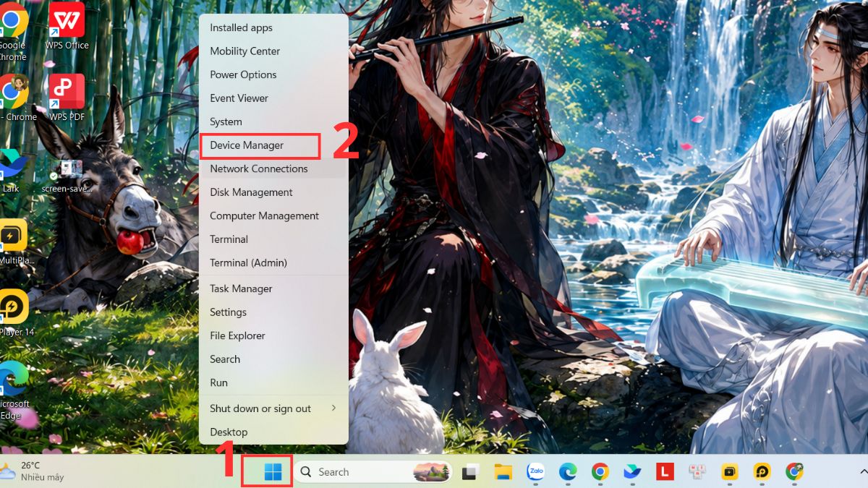The height and width of the screenshot is (488, 868).
Task: Open the red L app in taskbar
Action: tap(665, 472)
